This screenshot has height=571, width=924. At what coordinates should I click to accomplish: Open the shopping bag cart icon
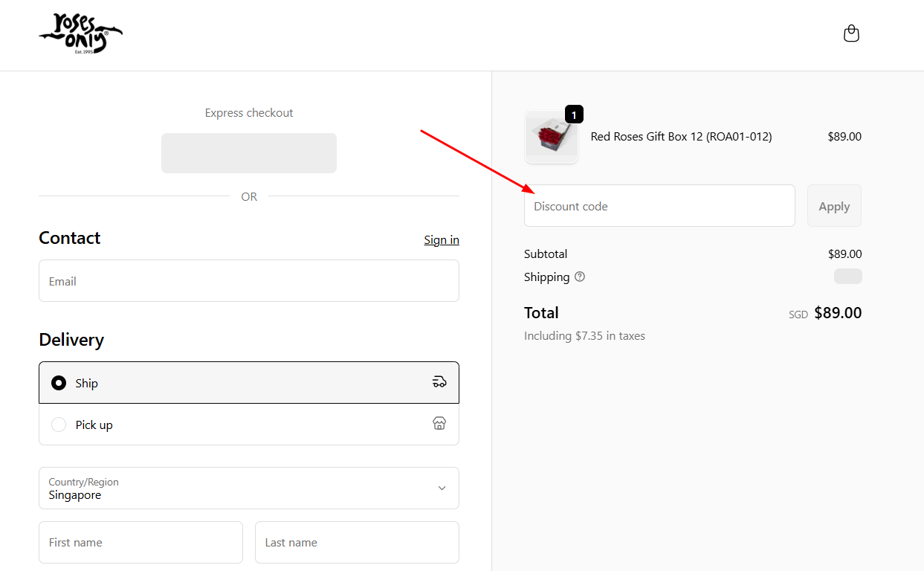[x=851, y=33]
